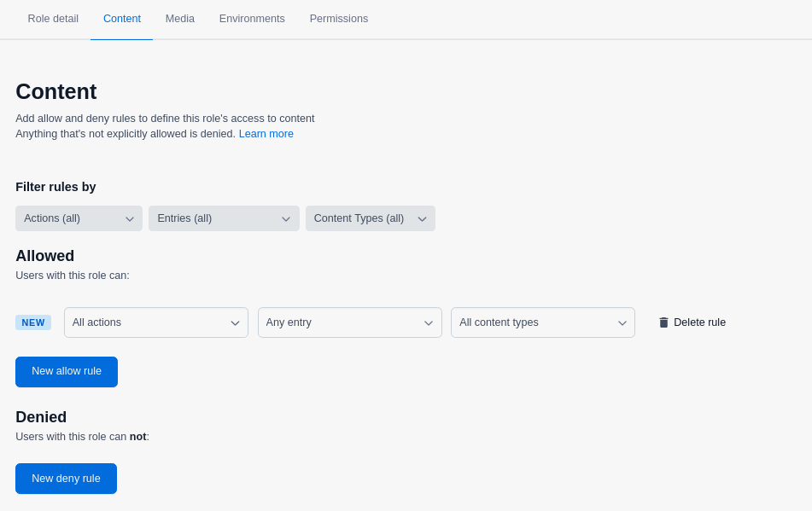812x511 pixels.
Task: Click the Allowed section heading
Action: 45,256
